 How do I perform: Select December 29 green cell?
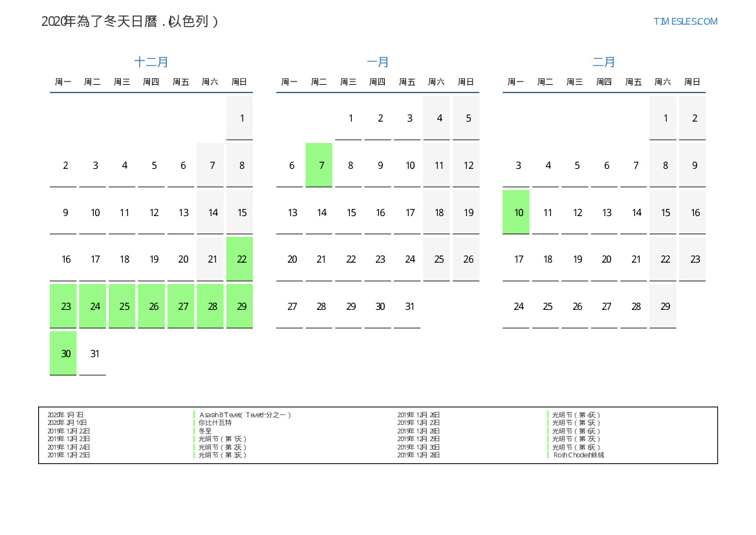pyautogui.click(x=240, y=307)
